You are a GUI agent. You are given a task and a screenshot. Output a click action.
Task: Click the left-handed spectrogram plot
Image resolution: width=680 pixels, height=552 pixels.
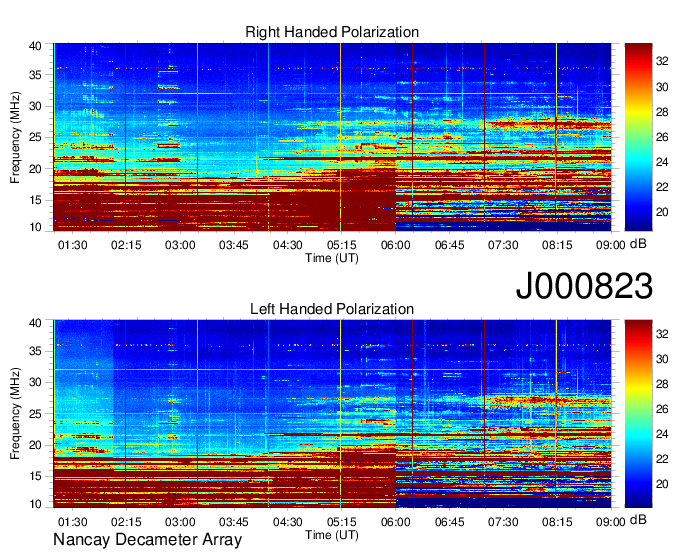click(x=332, y=414)
